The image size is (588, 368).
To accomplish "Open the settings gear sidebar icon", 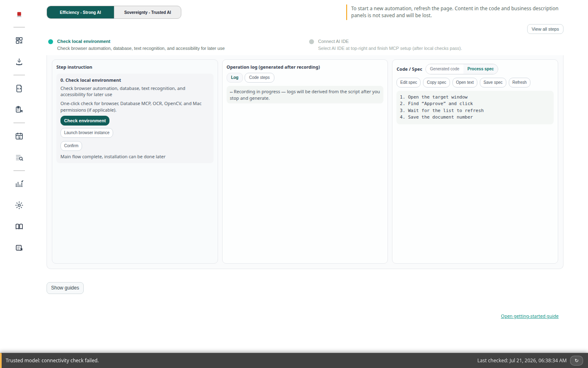I will point(19,205).
